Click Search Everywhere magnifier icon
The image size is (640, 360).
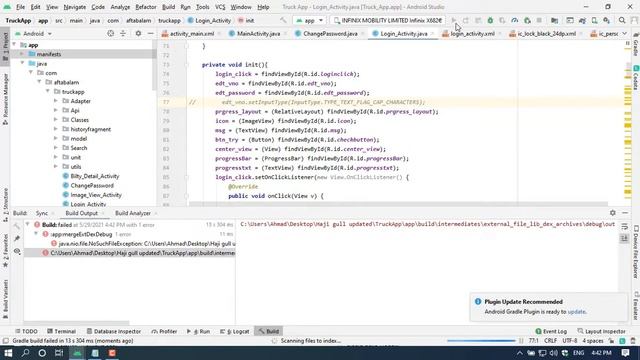tap(622, 20)
